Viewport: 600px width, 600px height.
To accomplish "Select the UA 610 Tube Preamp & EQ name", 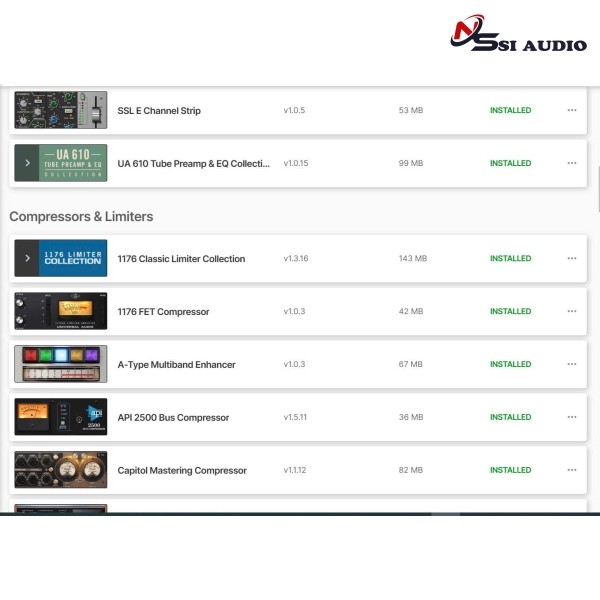I will (x=193, y=163).
